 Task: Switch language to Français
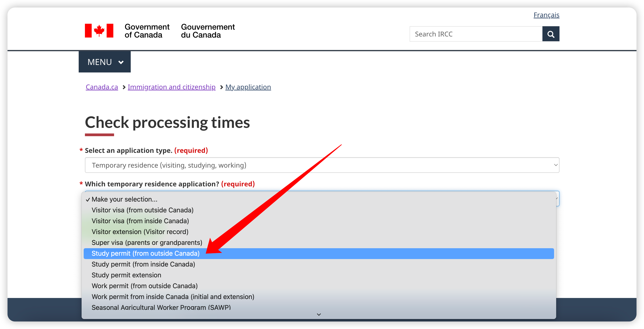[546, 15]
